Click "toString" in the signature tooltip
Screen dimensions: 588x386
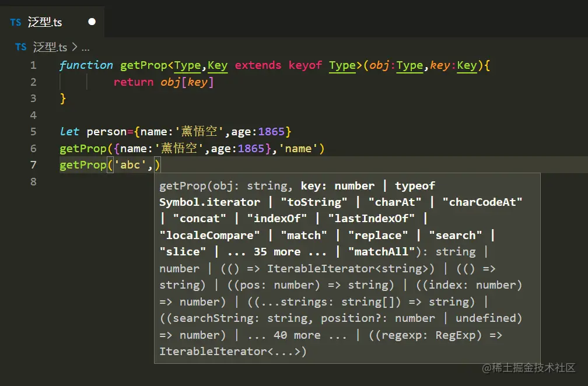tap(314, 202)
